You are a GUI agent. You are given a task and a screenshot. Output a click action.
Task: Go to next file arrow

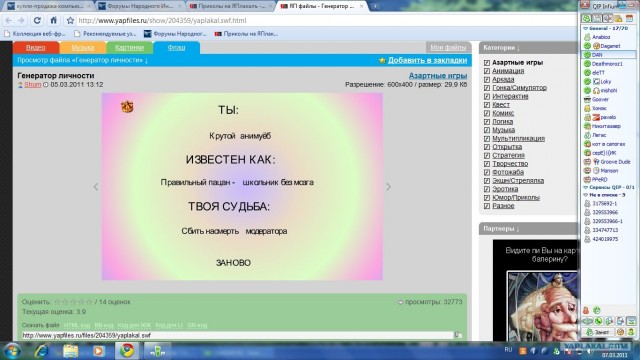389,187
